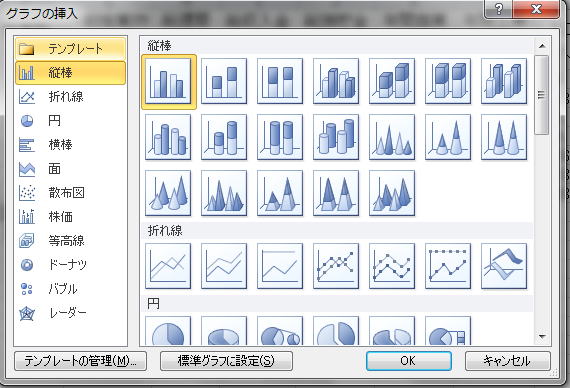
Task: Pick the exploded pie chart icon
Action: tap(336, 331)
